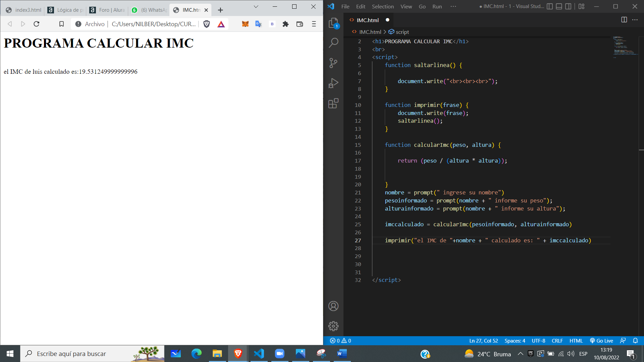Toggle the secondary side bar layout
This screenshot has height=362, width=644.
tap(568, 6)
